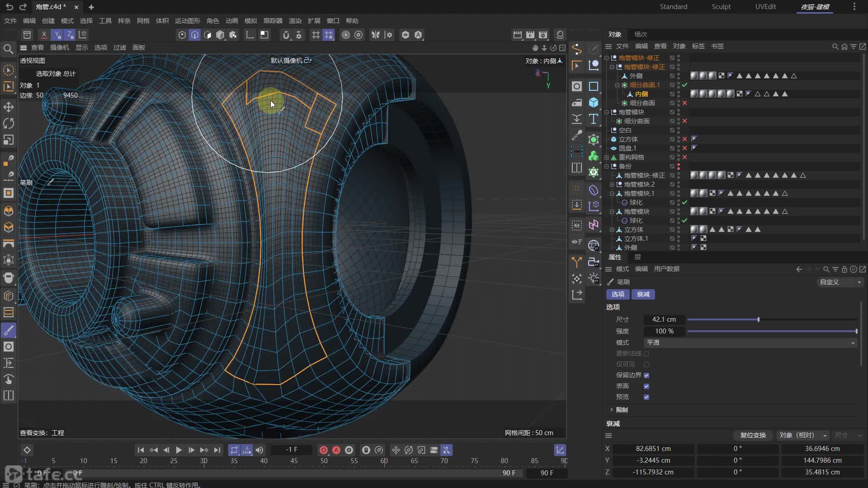
Task: Click the 复位变换 button
Action: (x=753, y=435)
